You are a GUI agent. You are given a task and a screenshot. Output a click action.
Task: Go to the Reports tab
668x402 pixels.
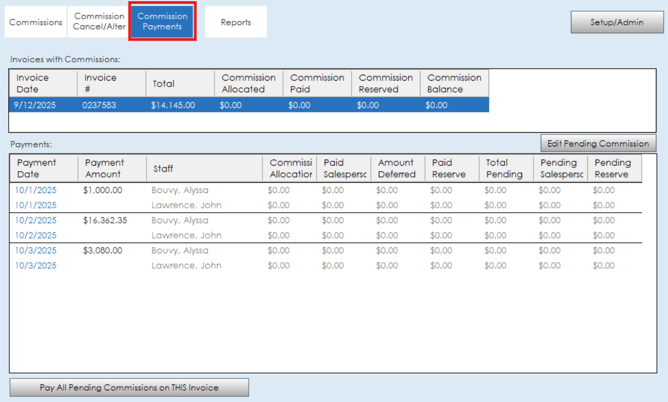click(236, 22)
